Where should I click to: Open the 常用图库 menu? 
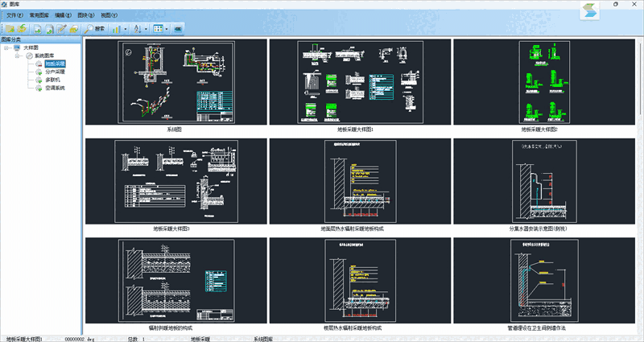coord(39,15)
